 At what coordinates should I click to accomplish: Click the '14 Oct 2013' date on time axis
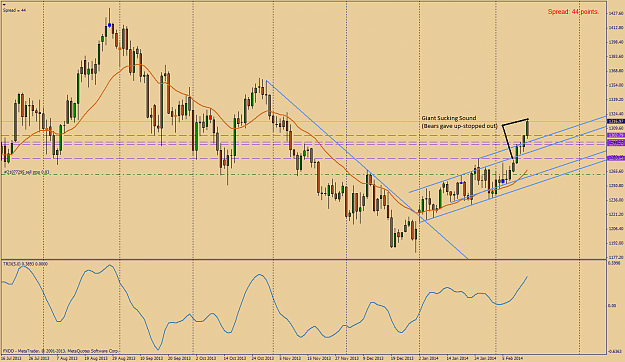click(234, 358)
